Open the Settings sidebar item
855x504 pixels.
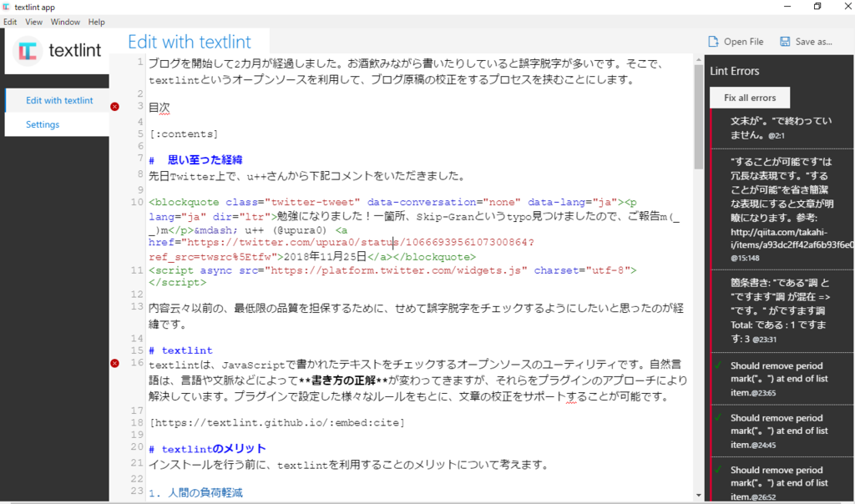point(58,124)
